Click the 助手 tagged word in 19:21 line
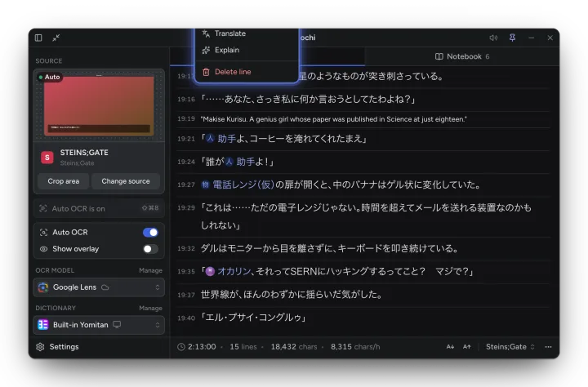The height and width of the screenshot is (387, 588). (227, 139)
